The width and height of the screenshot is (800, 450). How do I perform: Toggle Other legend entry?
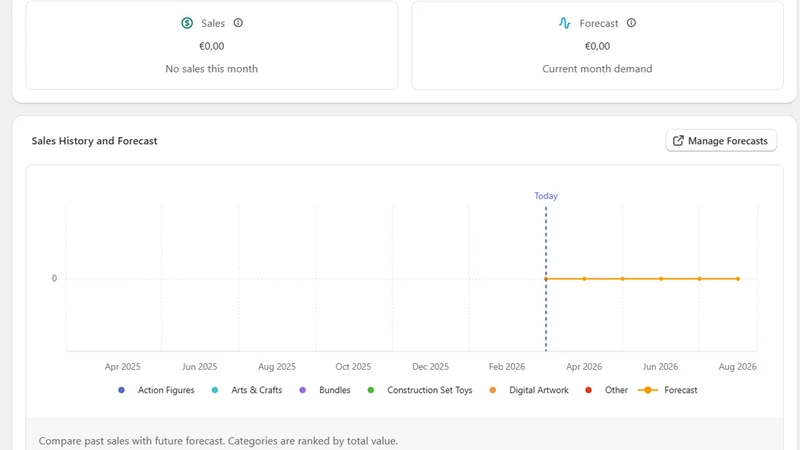coord(606,390)
